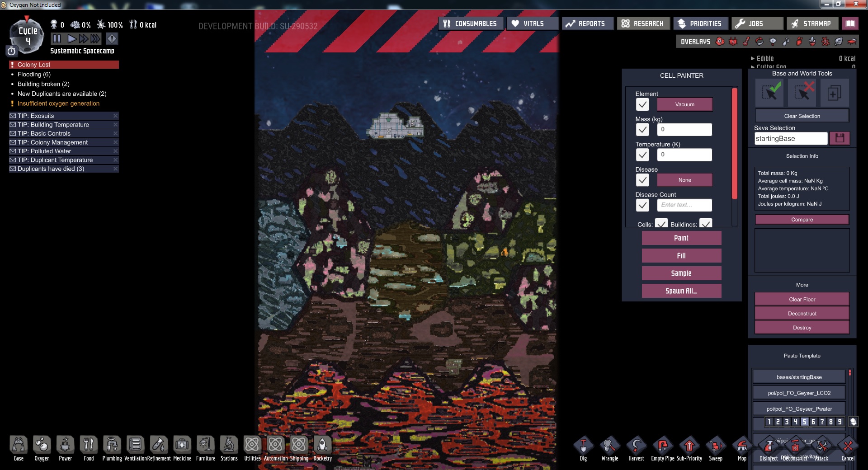Open the Starmap screen
The image size is (868, 470).
point(812,23)
